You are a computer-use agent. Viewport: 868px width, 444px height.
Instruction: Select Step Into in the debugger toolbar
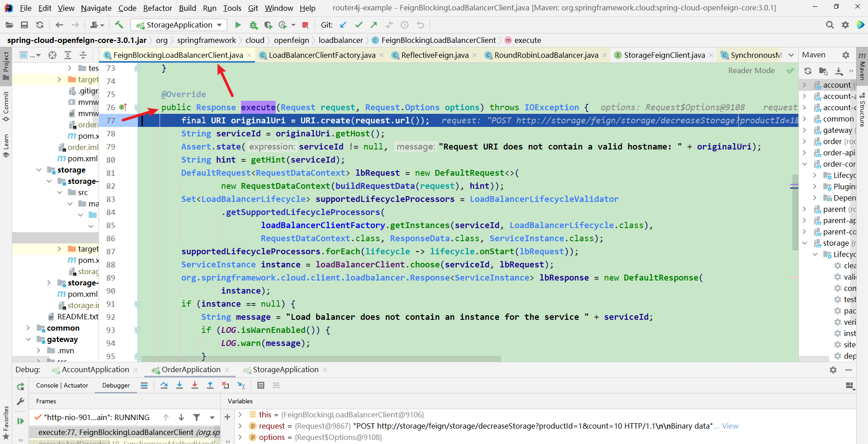179,386
